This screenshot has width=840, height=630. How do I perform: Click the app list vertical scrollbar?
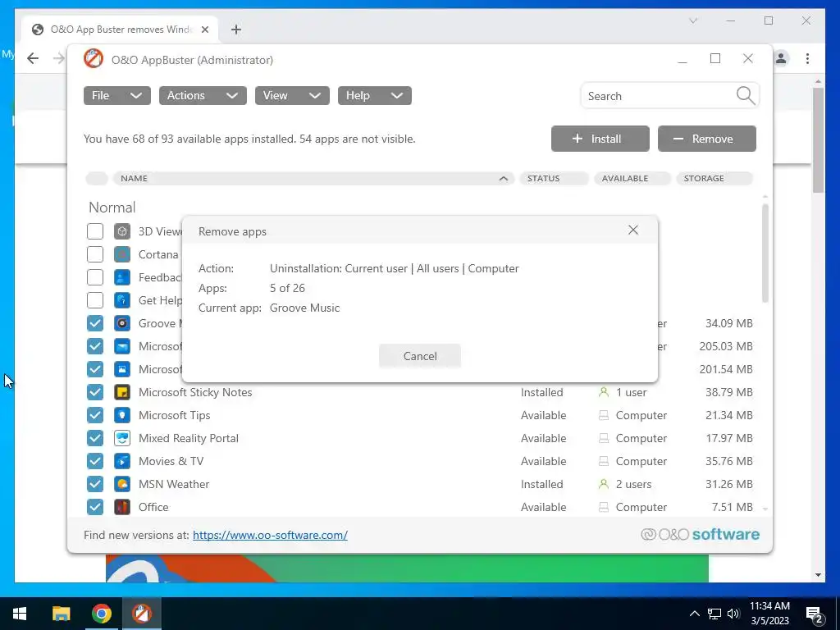765,252
